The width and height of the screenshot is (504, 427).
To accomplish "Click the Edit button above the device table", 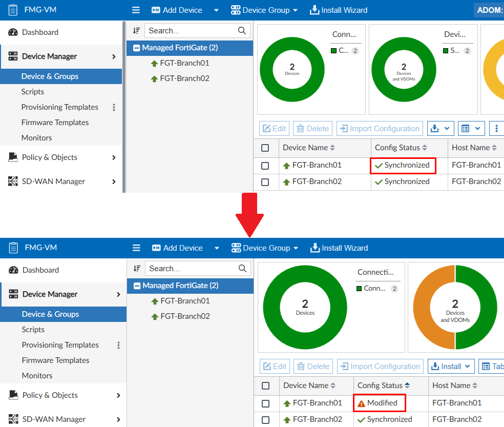I will pyautogui.click(x=274, y=128).
